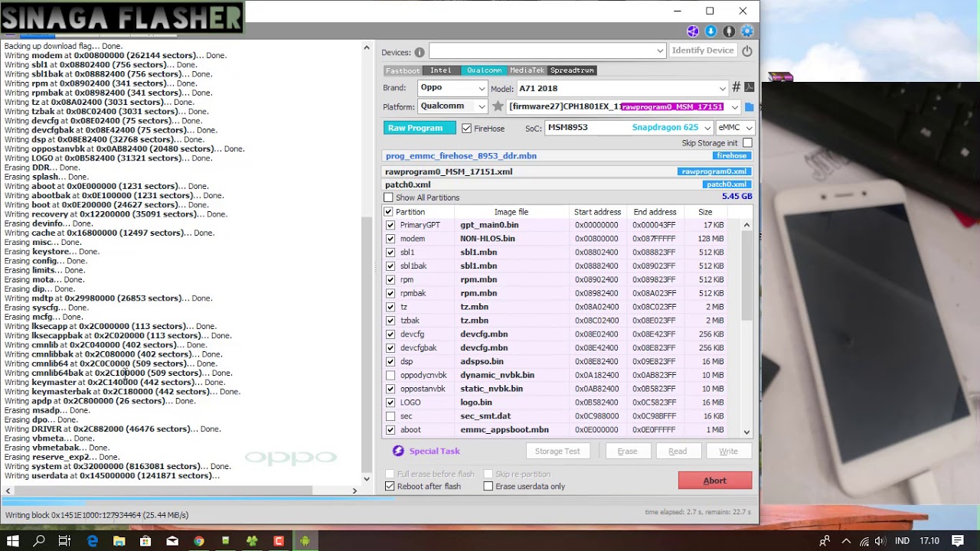Screen dimensions: 980x551
Task: Switch to the MediaTek tab
Action: pos(528,70)
